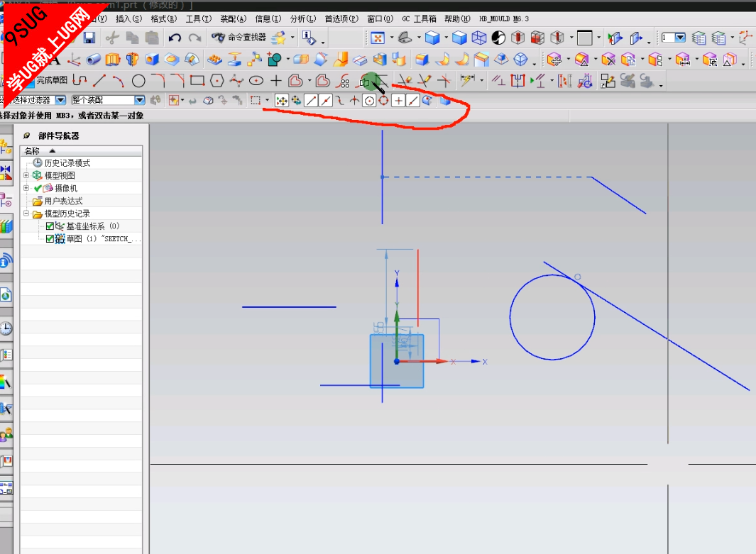Select the Studio Spline tool
This screenshot has height=554, width=756.
tap(236, 80)
